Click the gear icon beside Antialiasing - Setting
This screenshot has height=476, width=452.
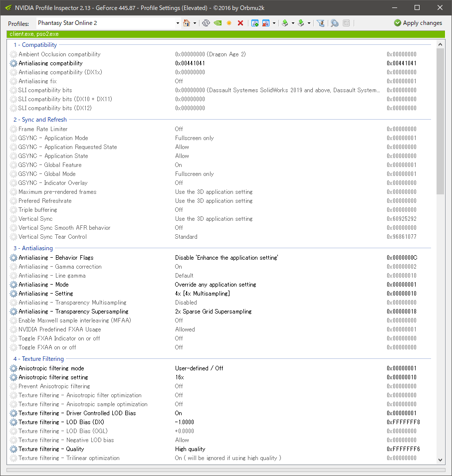(13, 294)
